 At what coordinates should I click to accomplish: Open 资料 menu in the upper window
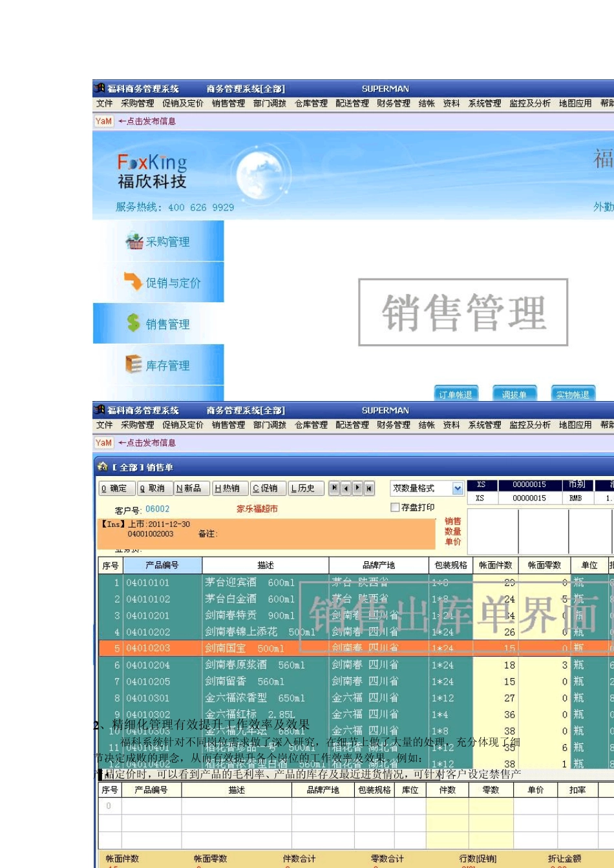click(x=451, y=103)
